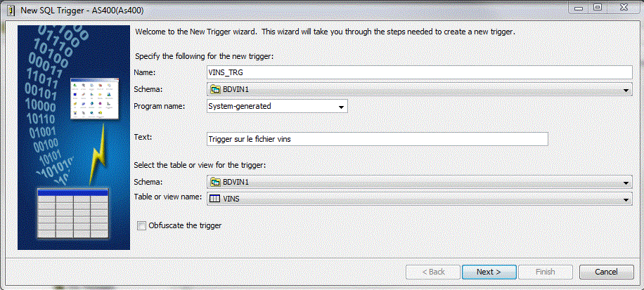The height and width of the screenshot is (290, 644).
Task: Expand the Table or view name dropdown
Action: pos(626,199)
